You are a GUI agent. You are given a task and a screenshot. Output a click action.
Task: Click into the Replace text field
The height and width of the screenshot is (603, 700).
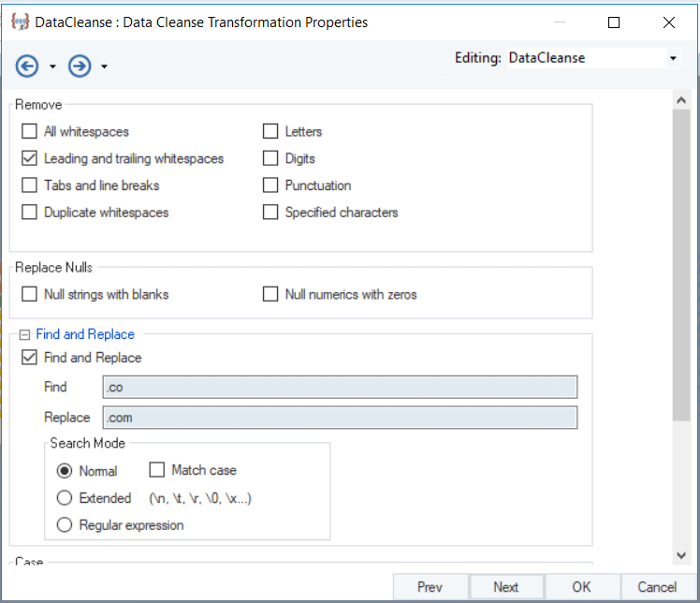(x=340, y=418)
